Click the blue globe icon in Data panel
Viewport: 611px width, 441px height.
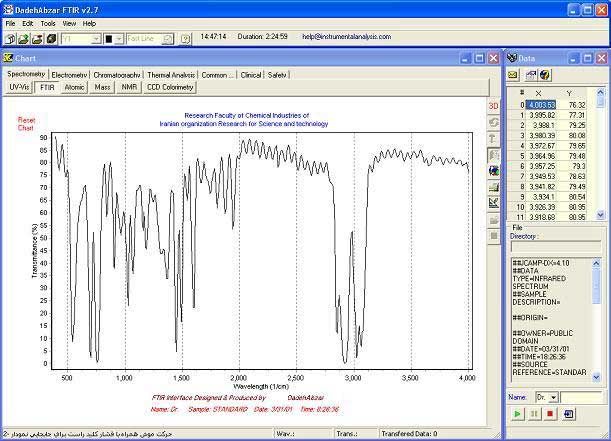545,75
